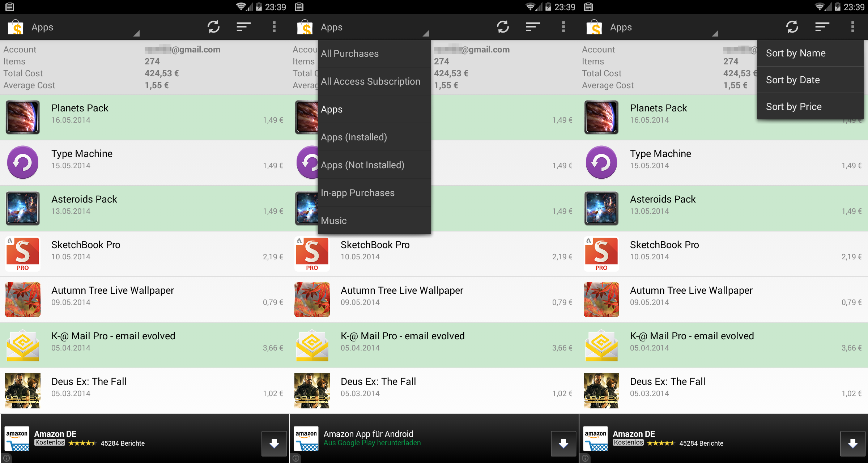The image size is (868, 463).
Task: Choose Sort by Date
Action: click(810, 80)
